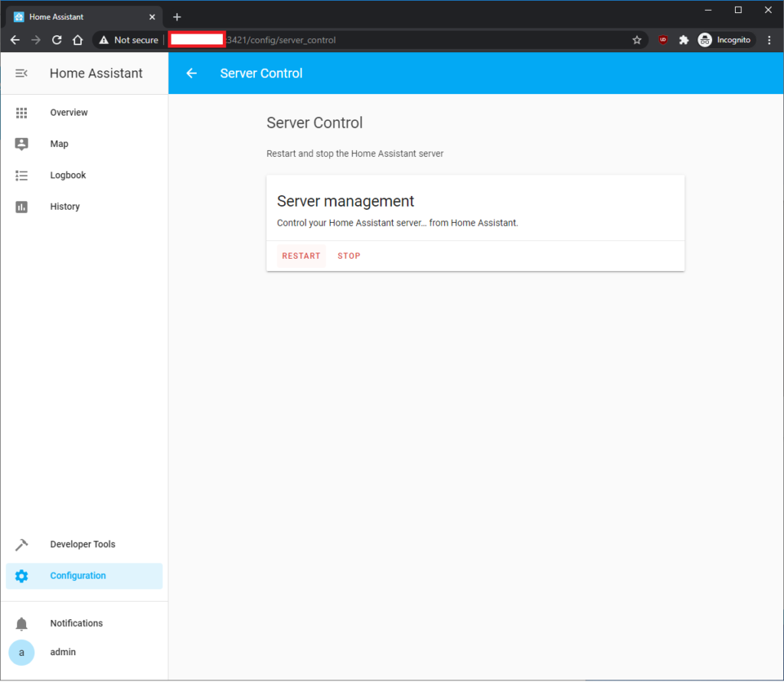Open a new browser tab
Viewport: 784px width, 682px height.
point(177,17)
